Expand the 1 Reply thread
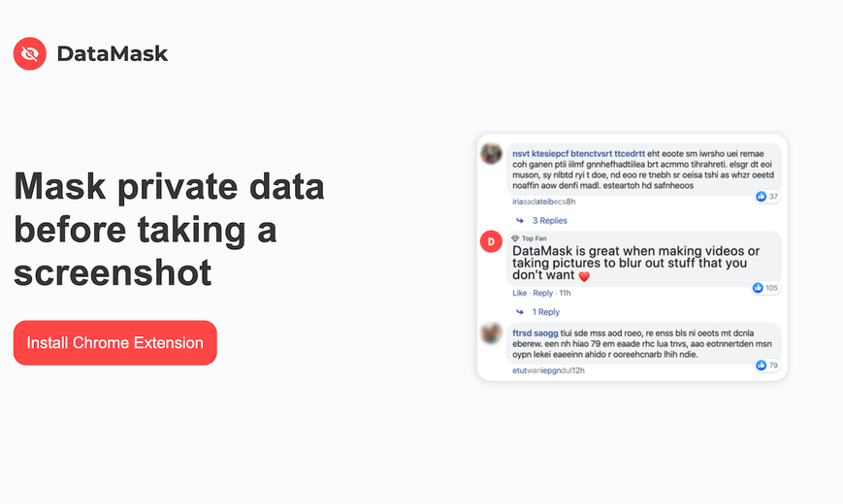Screen dimensions: 843x504 coord(546,312)
